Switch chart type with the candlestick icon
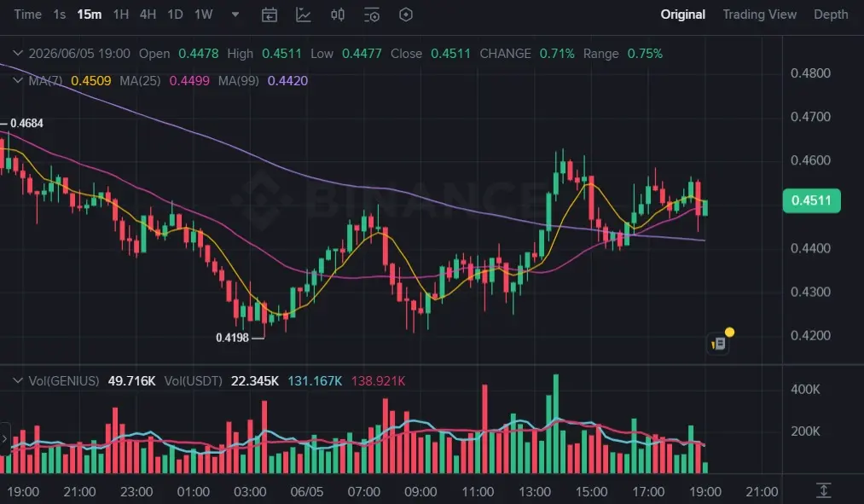 (338, 14)
